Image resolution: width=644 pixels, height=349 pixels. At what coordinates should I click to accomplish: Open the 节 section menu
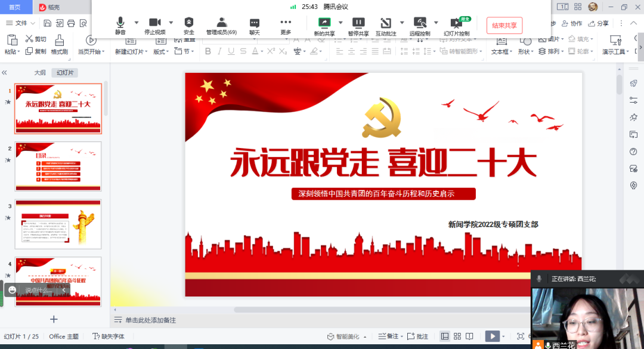[x=184, y=51]
